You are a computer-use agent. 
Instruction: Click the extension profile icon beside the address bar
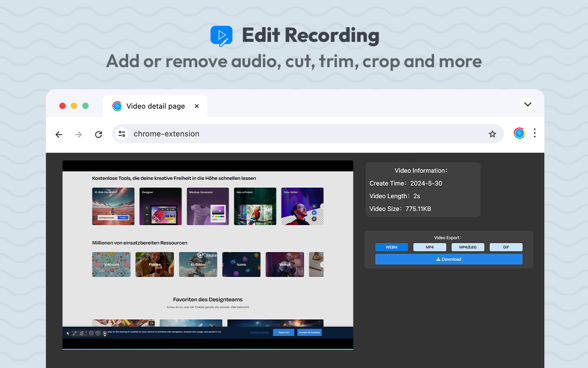(519, 133)
